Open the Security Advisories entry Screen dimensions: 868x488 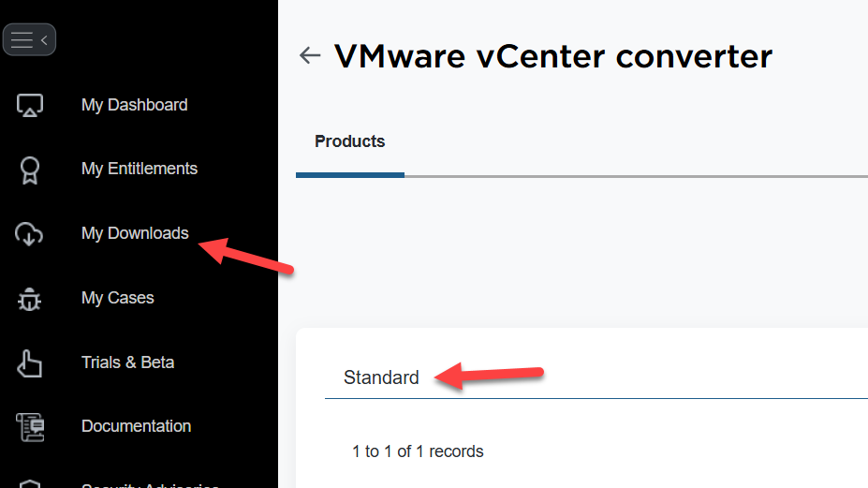click(150, 484)
